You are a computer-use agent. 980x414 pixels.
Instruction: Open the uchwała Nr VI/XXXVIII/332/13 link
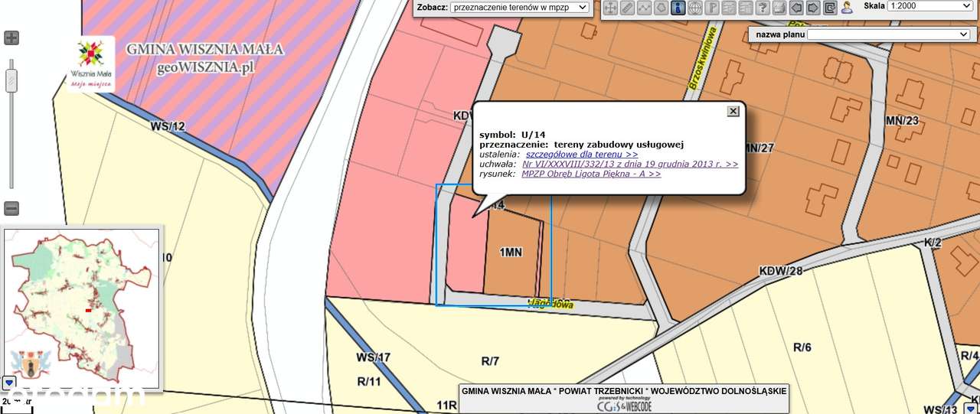tap(630, 164)
